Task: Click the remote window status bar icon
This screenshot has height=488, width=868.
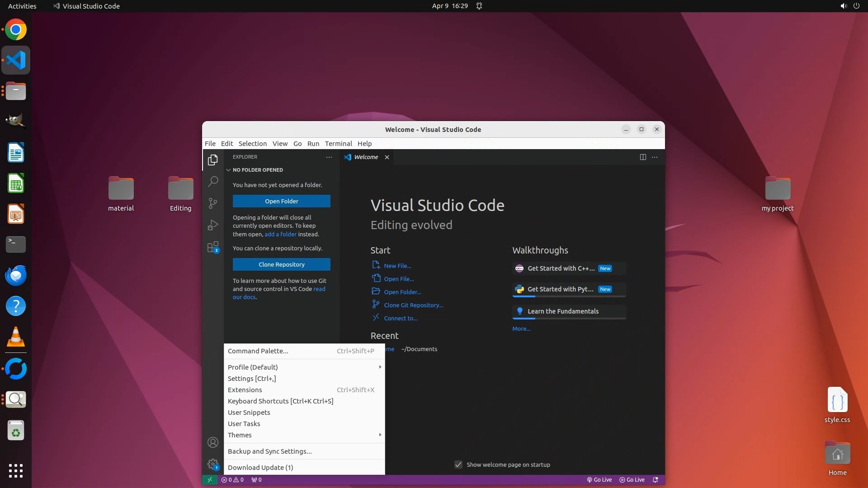Action: (209, 480)
